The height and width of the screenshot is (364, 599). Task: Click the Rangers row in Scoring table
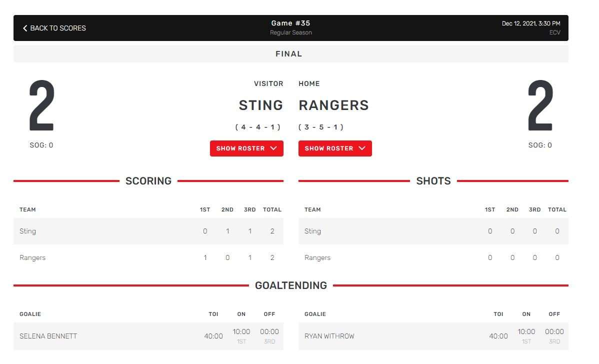(x=148, y=257)
